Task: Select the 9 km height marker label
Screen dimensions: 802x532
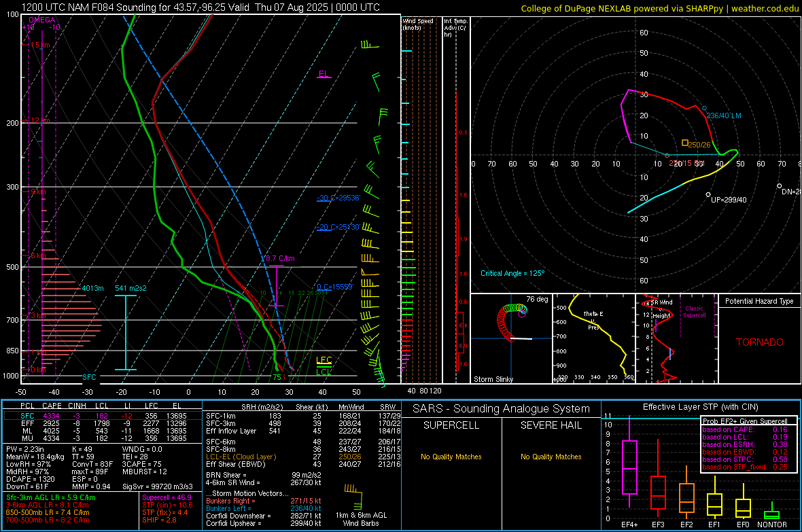Action: (38, 192)
